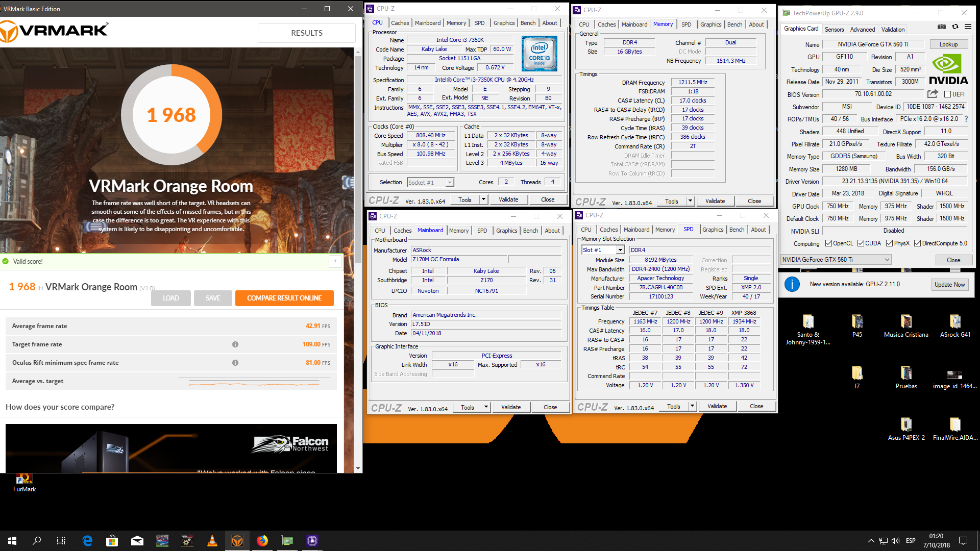Toggle the DirectCompute 5.0 checkbox

917,243
